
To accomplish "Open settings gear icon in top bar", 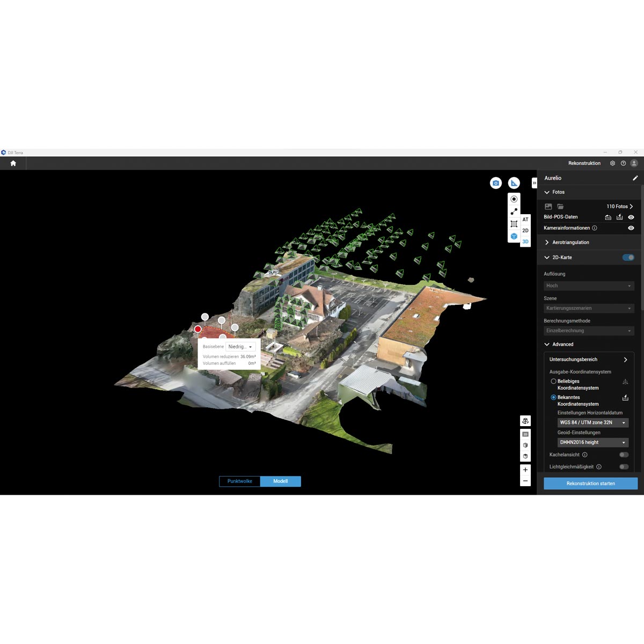I will (x=612, y=163).
